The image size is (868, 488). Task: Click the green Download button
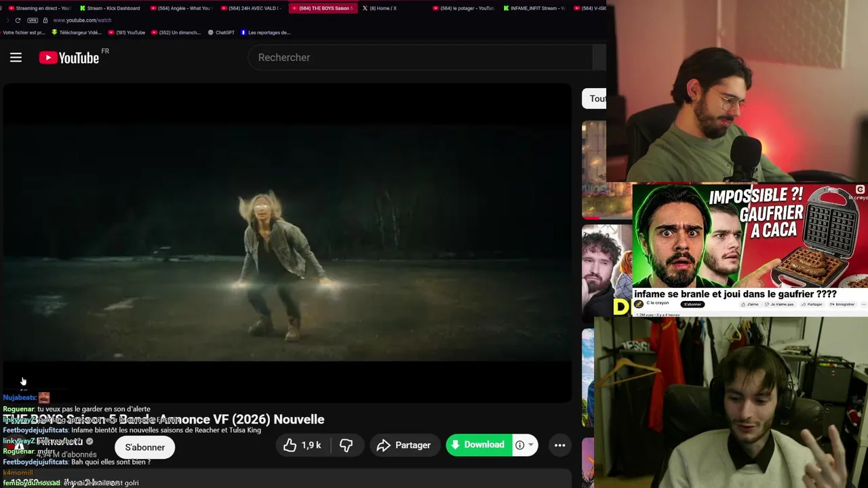click(x=478, y=445)
